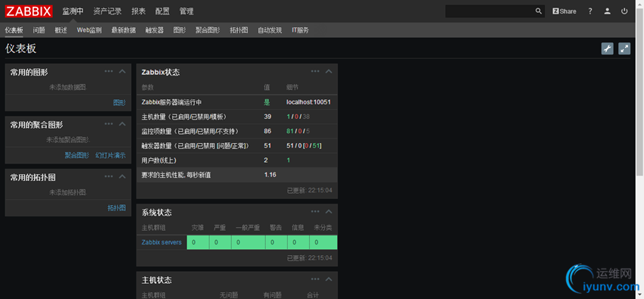Image resolution: width=644 pixels, height=299 pixels.
Task: Select the 拓扑图 submenu tab
Action: coord(239,30)
